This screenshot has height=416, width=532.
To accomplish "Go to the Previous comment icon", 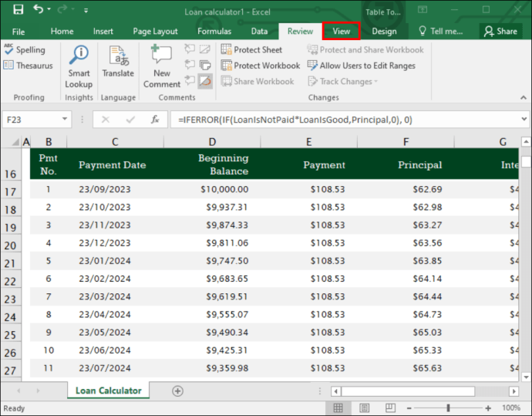I will [190, 65].
